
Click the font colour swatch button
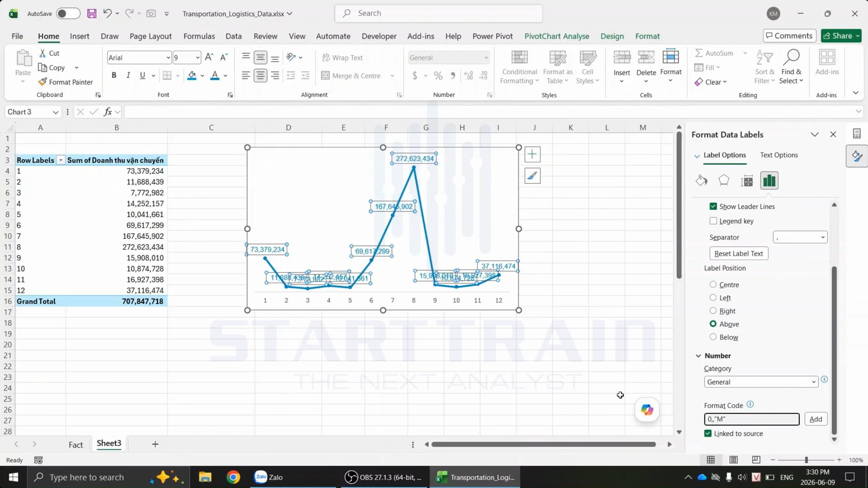point(215,76)
